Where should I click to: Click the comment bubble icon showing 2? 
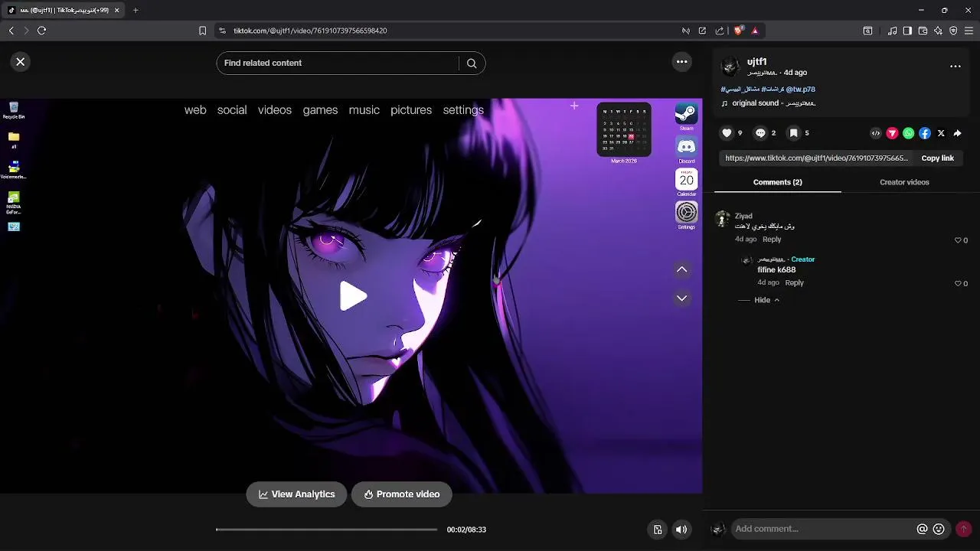(760, 133)
